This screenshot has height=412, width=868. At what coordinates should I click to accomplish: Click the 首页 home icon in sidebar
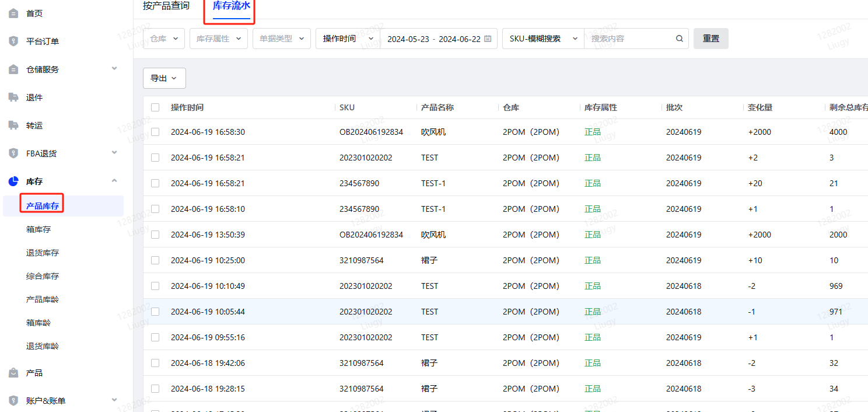click(x=13, y=13)
